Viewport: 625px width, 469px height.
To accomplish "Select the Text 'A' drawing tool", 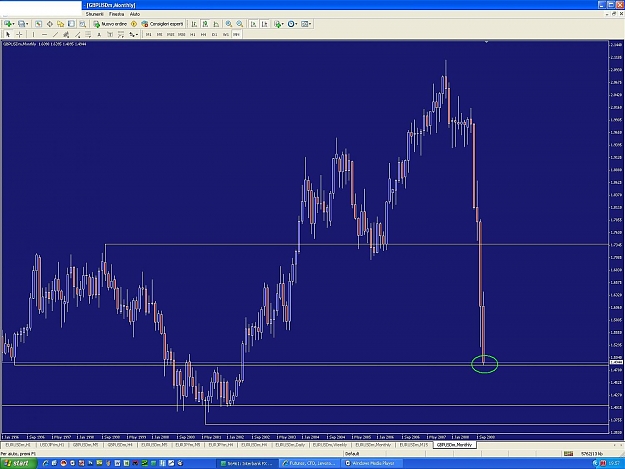I will click(99, 35).
